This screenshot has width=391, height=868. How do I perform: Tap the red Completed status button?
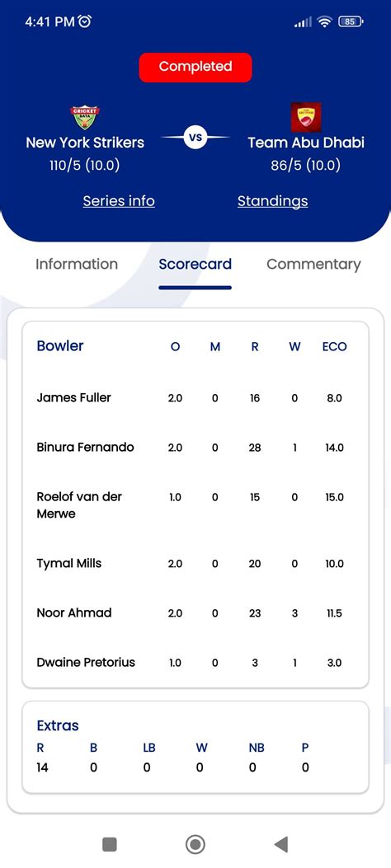pyautogui.click(x=195, y=68)
